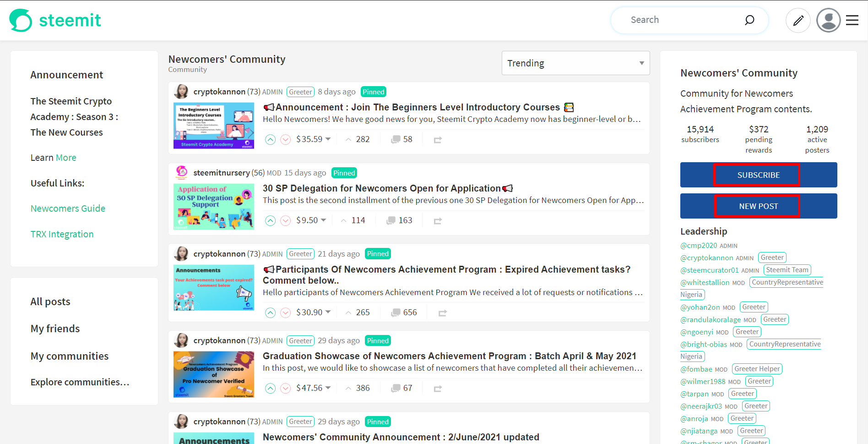
Task: Open My communities
Action: click(x=70, y=356)
